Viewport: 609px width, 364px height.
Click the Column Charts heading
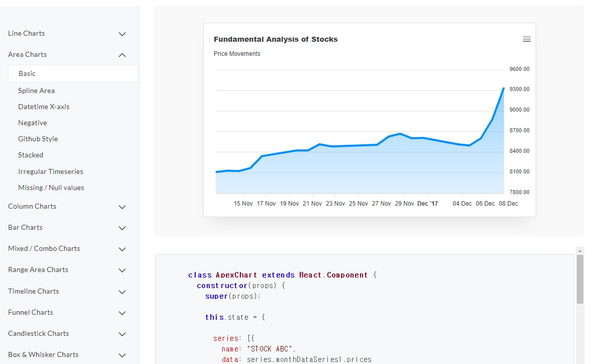pos(32,206)
